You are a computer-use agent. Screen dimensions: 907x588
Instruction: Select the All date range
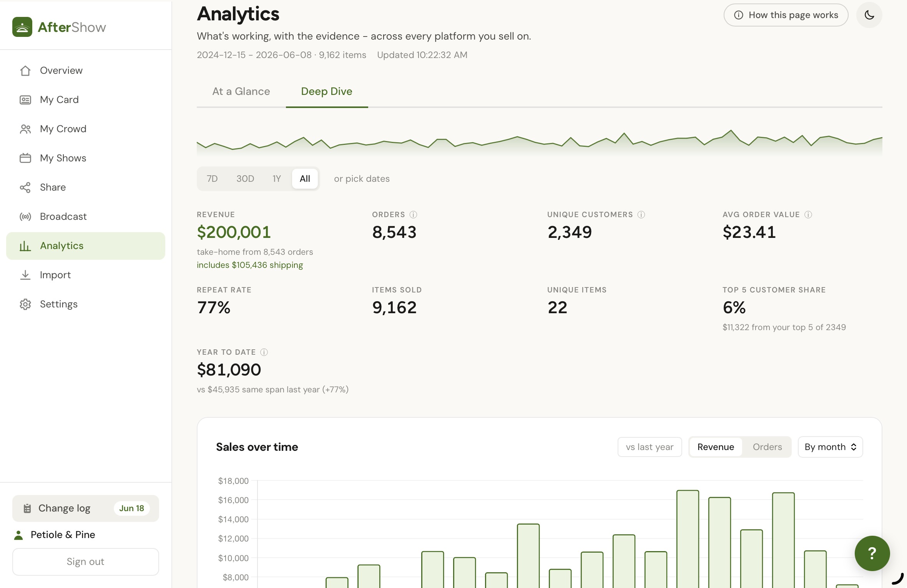point(305,179)
